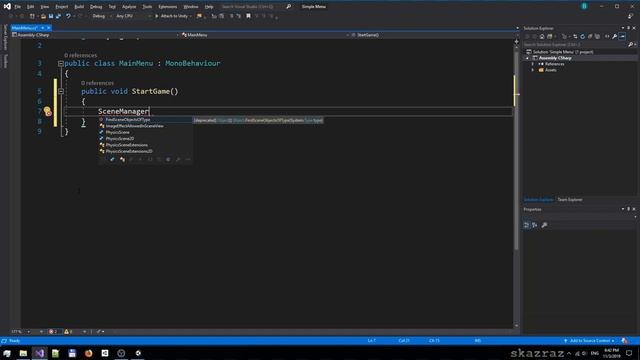Click Solution Explorer refresh icon

[582, 36]
